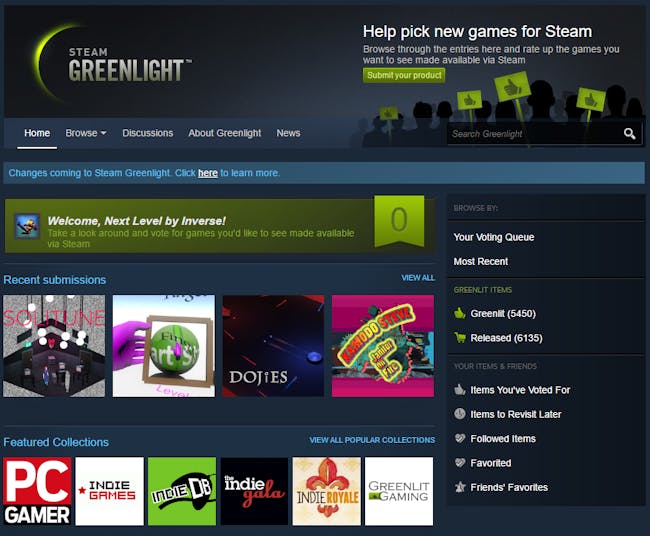Open the About Greenlight tab

click(225, 133)
